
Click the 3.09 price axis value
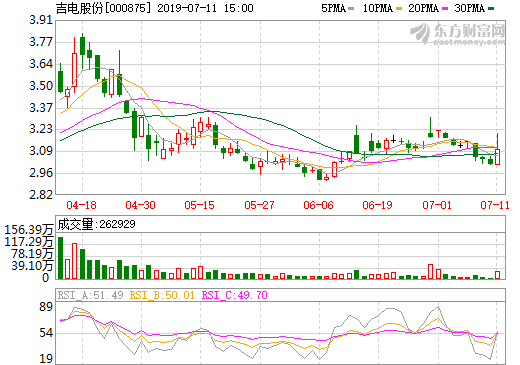41,151
